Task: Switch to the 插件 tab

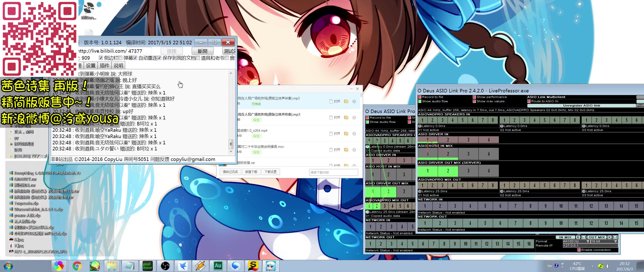Action: pyautogui.click(x=104, y=65)
